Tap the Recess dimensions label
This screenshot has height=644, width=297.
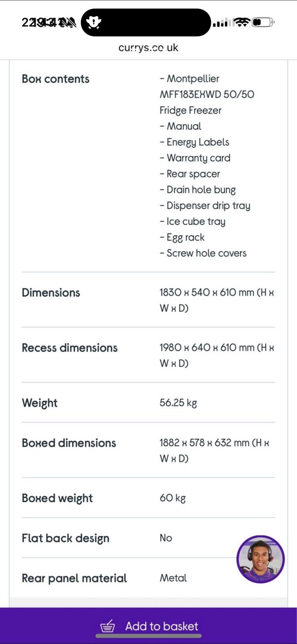(70, 348)
